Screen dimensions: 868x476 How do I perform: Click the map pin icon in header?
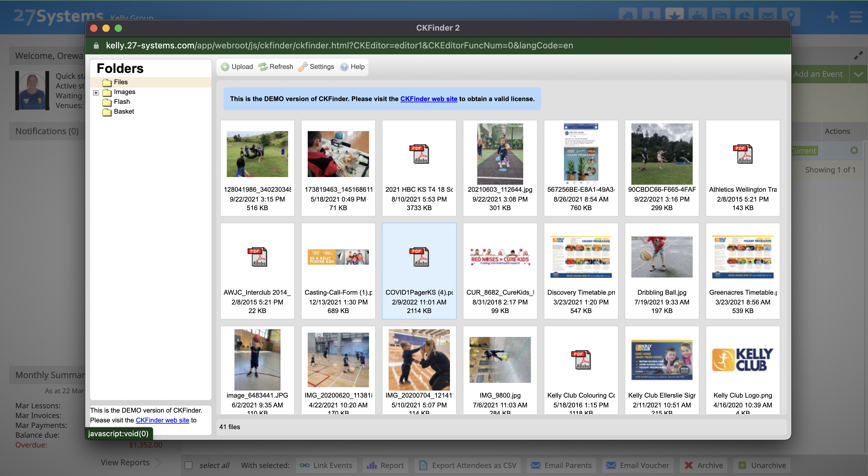(x=791, y=16)
